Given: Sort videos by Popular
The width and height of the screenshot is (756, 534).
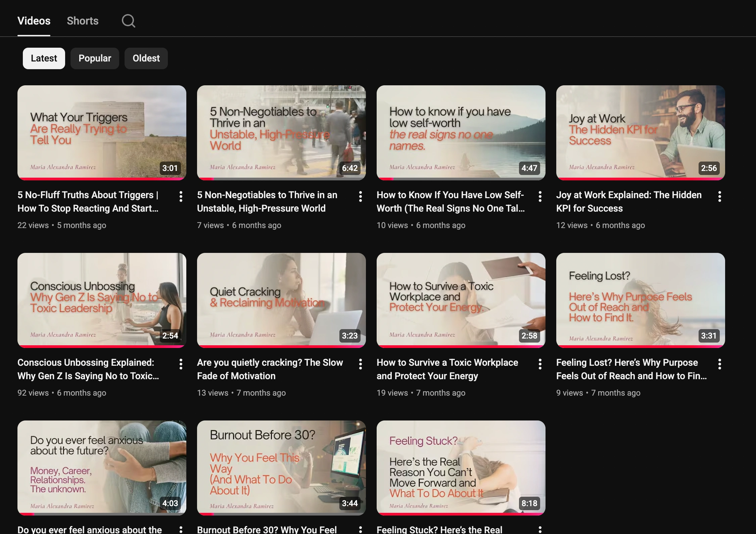Looking at the screenshot, I should tap(95, 58).
